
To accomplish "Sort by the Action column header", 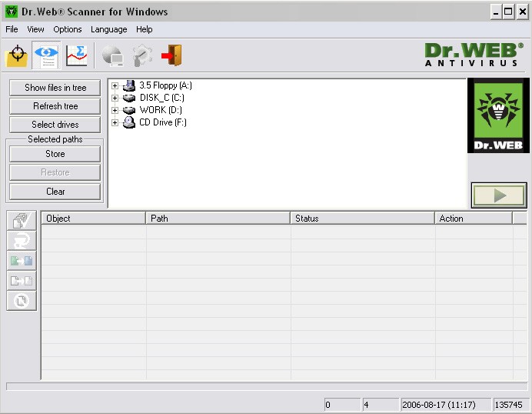I will click(x=474, y=219).
